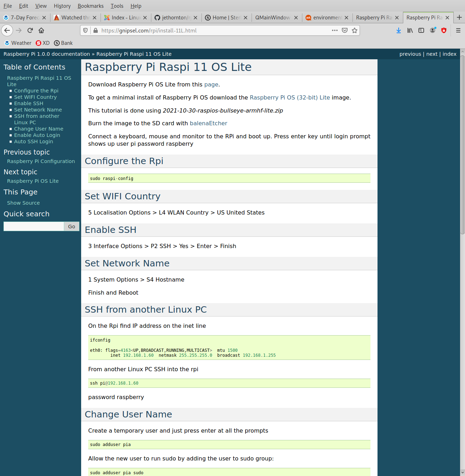Image resolution: width=465 pixels, height=476 pixels.
Task: Open the History menu
Action: [x=62, y=6]
